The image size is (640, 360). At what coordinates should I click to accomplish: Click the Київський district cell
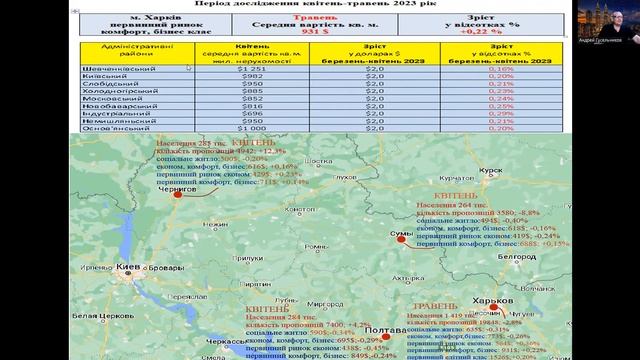coord(138,76)
